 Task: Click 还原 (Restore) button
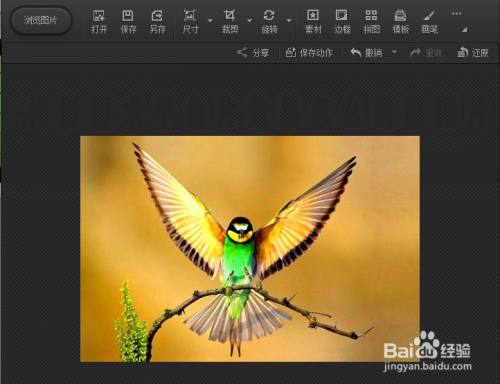click(x=473, y=53)
